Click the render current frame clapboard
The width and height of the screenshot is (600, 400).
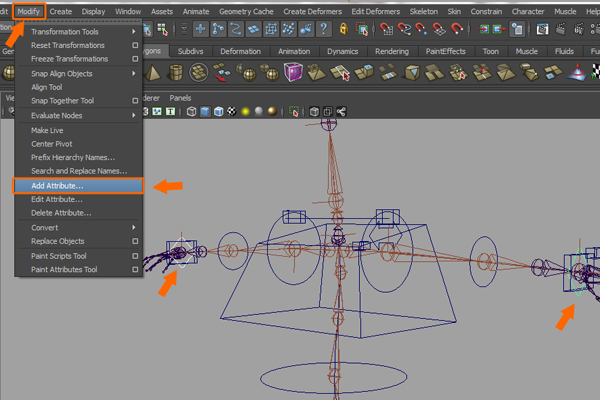[561, 29]
